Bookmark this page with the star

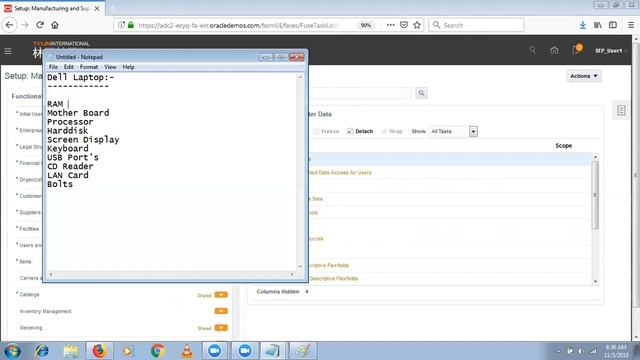417,25
